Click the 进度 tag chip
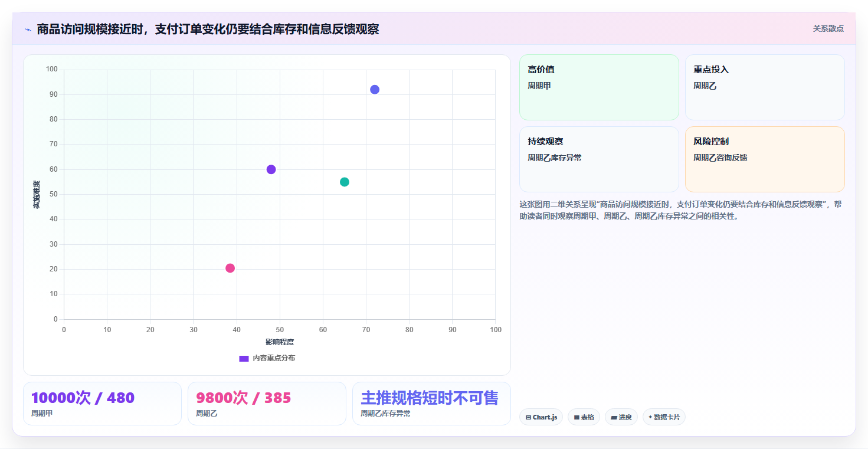The image size is (868, 449). click(x=621, y=417)
